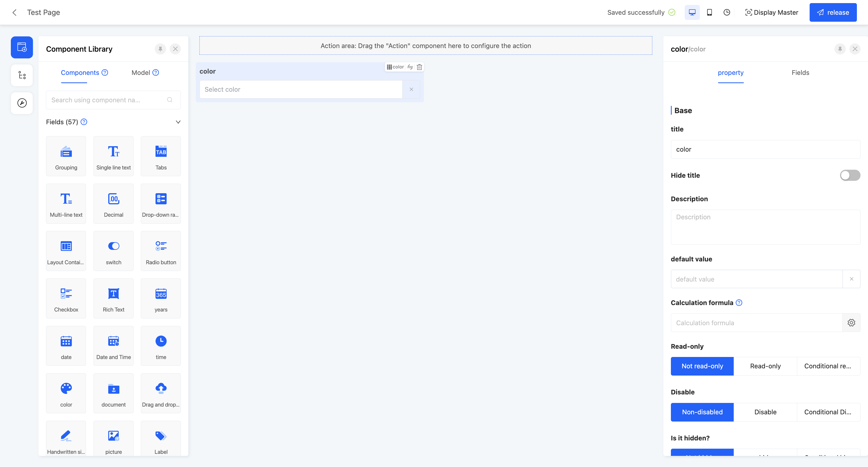
Task: Open the tree structure sidebar icon
Action: 22,75
